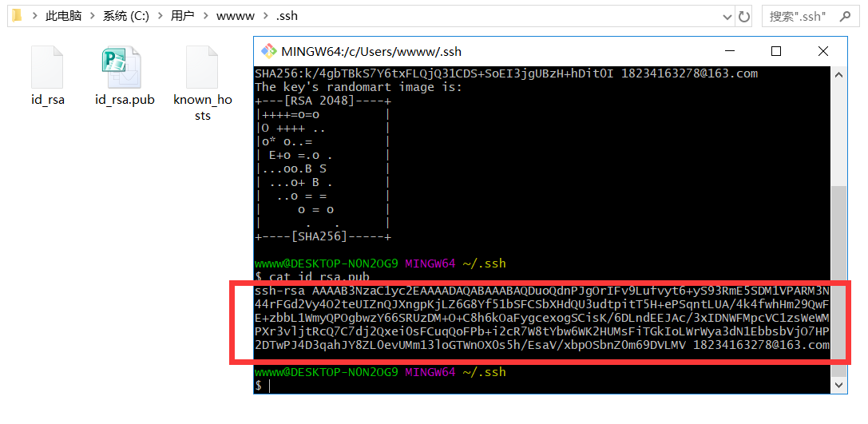Click the upper wwww@DESKTOP-N0N2OG9 prompt line

click(380, 264)
